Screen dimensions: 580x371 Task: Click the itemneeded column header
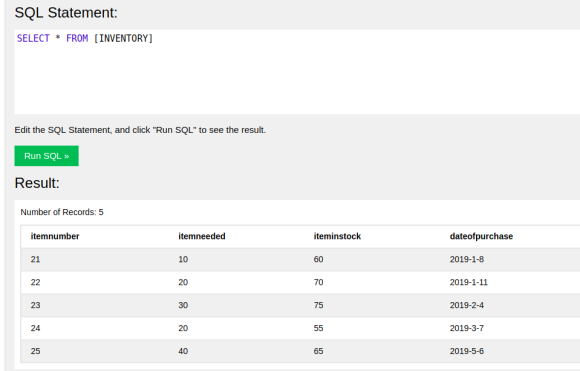click(202, 236)
